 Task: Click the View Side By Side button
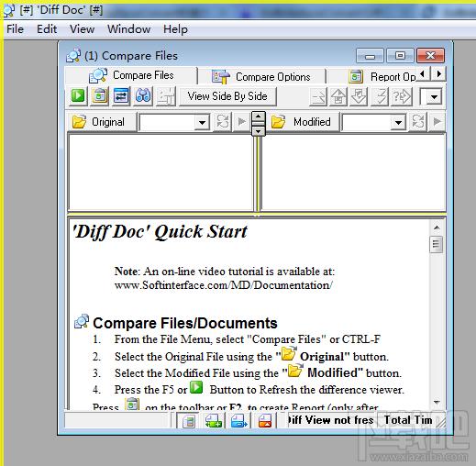(227, 96)
